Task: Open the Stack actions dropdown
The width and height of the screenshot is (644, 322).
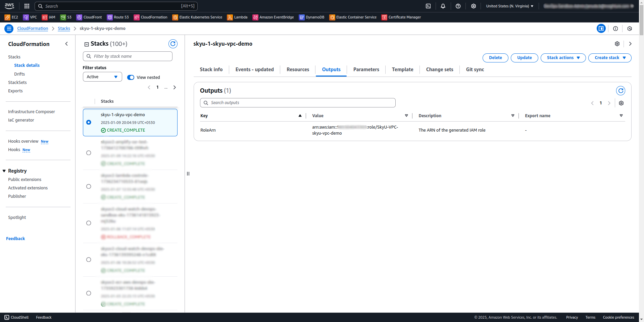Action: click(563, 58)
